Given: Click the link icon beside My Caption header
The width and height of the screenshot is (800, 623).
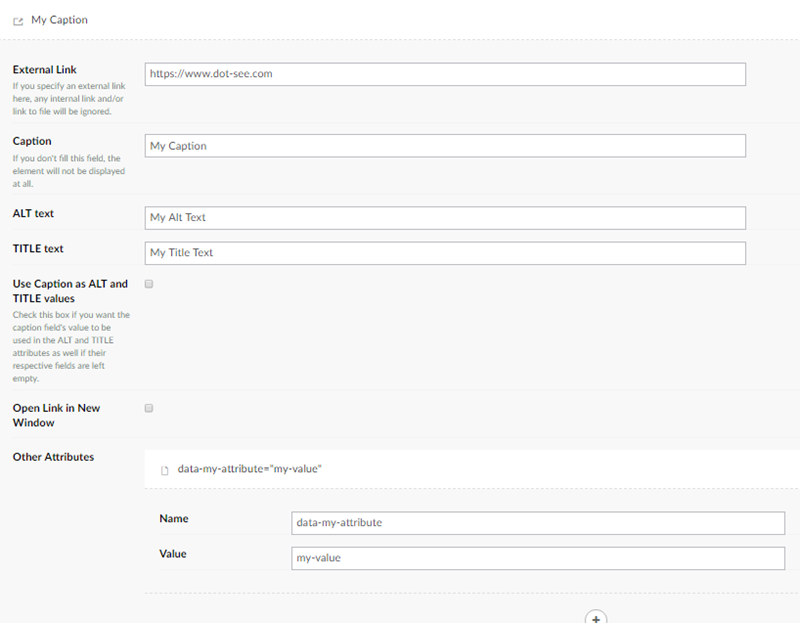Looking at the screenshot, I should [x=18, y=21].
